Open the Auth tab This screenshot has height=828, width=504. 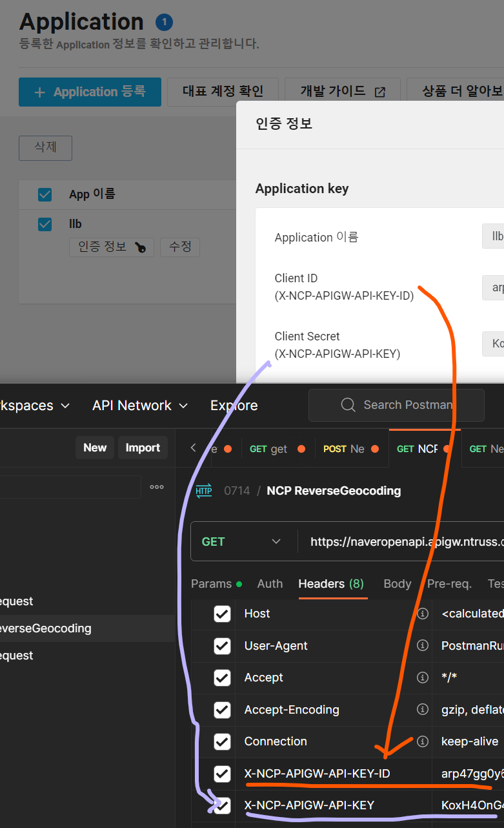[270, 584]
